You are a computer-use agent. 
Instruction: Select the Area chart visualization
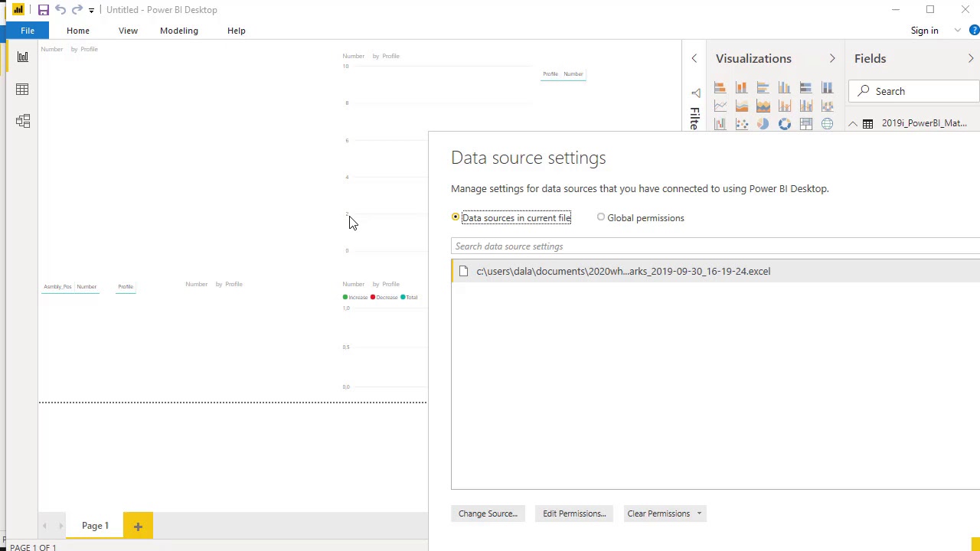(x=741, y=106)
